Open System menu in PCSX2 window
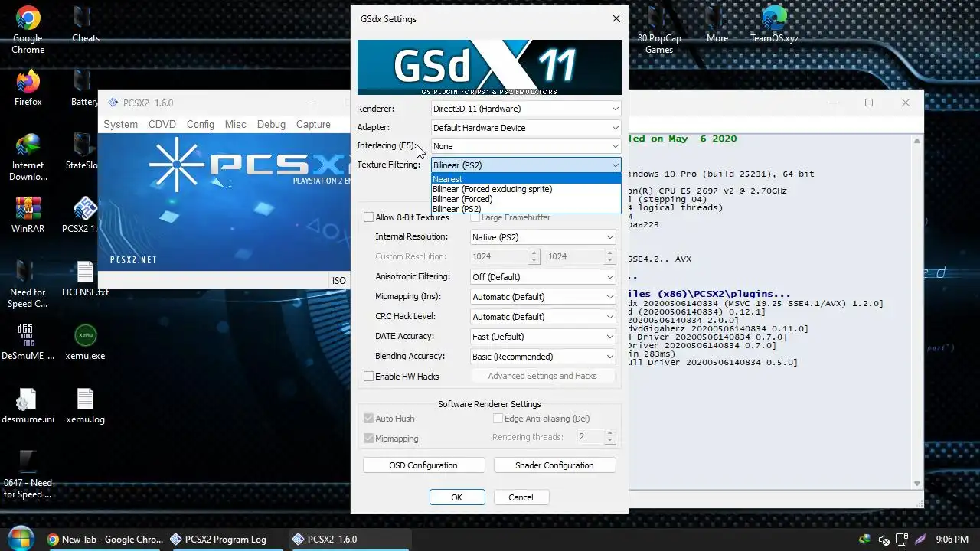 click(x=120, y=124)
